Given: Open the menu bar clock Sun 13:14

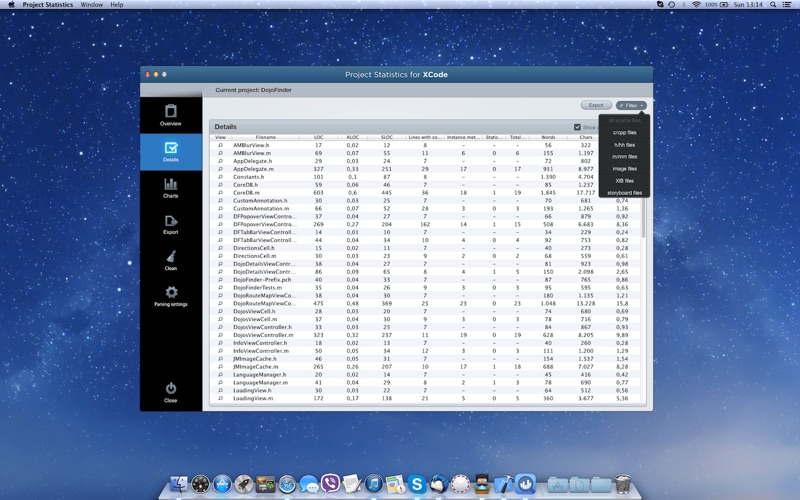Looking at the screenshot, I should click(x=747, y=5).
